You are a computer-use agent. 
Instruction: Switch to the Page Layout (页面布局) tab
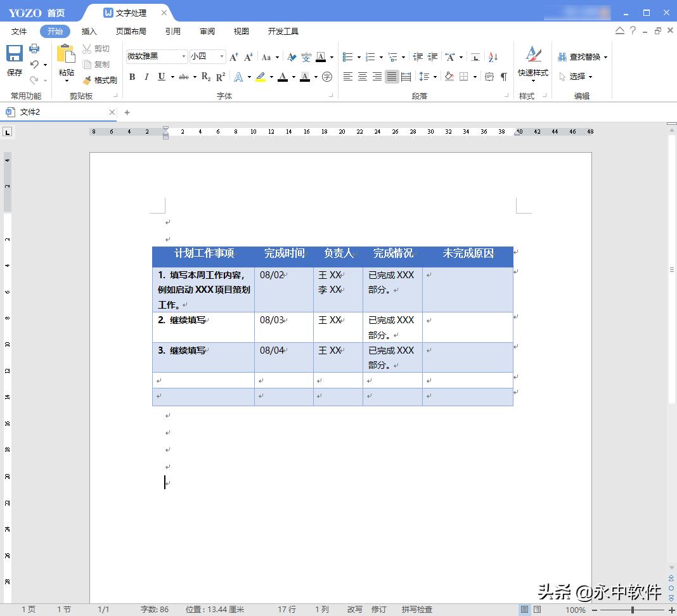click(131, 31)
